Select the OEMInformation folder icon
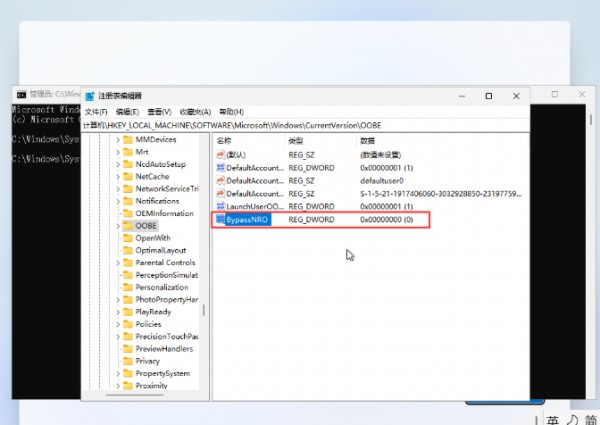The width and height of the screenshot is (600, 425). (x=128, y=213)
